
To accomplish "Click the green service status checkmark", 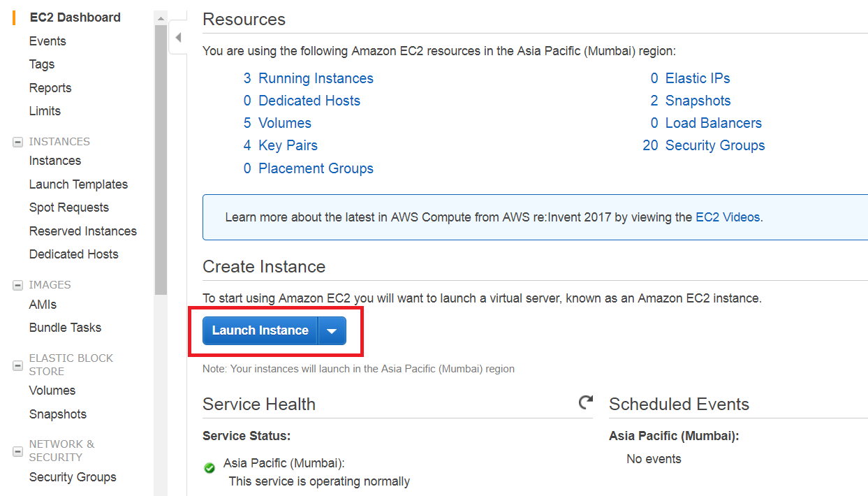I will click(209, 468).
